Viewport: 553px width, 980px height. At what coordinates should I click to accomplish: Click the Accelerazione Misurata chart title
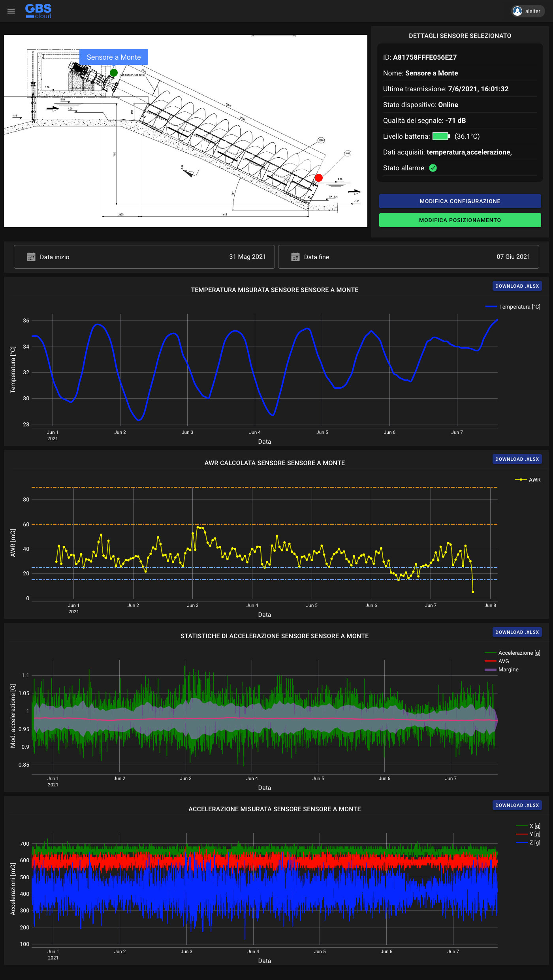tap(275, 809)
